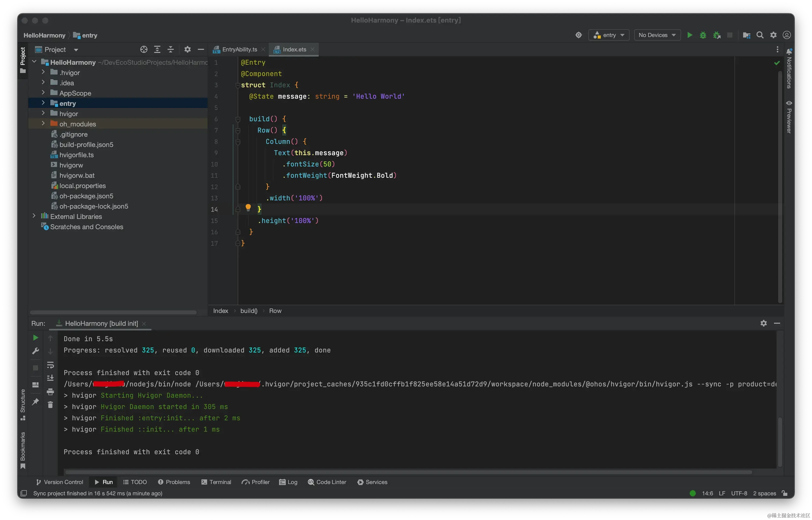
Task: Pin tab icon in Run panel
Action: (x=35, y=402)
